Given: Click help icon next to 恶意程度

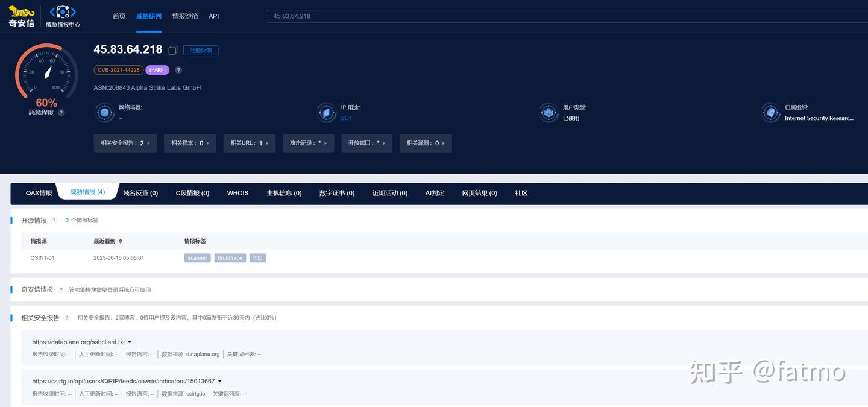Looking at the screenshot, I should (x=61, y=113).
